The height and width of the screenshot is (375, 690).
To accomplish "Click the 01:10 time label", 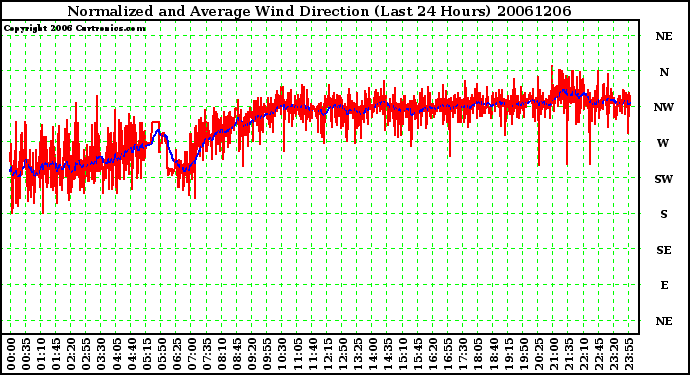I will tap(41, 354).
